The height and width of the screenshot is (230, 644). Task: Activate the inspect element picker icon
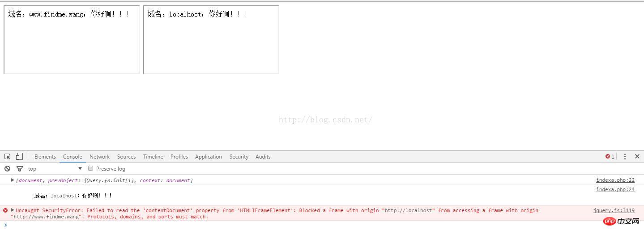point(8,156)
